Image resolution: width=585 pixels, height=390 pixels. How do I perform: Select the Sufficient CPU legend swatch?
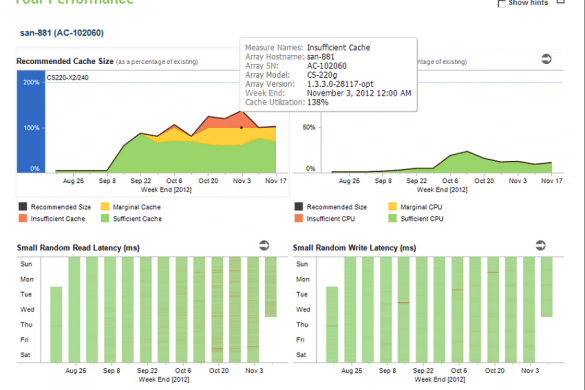point(392,218)
